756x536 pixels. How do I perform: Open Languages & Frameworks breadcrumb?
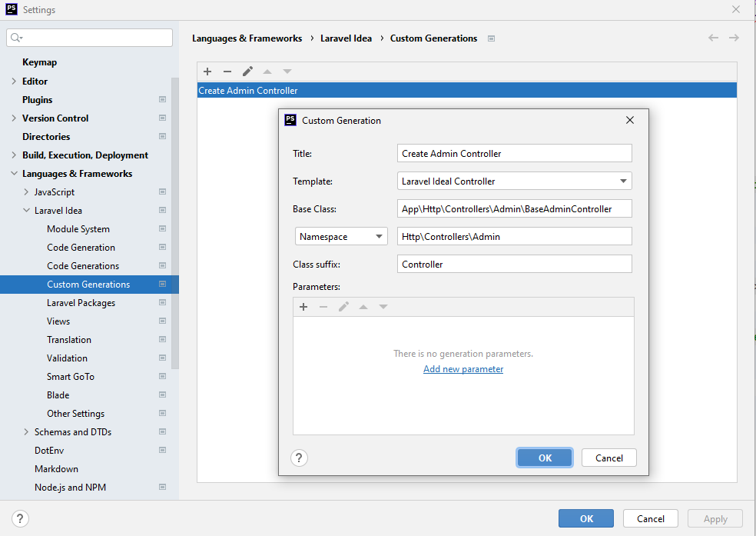pos(247,38)
